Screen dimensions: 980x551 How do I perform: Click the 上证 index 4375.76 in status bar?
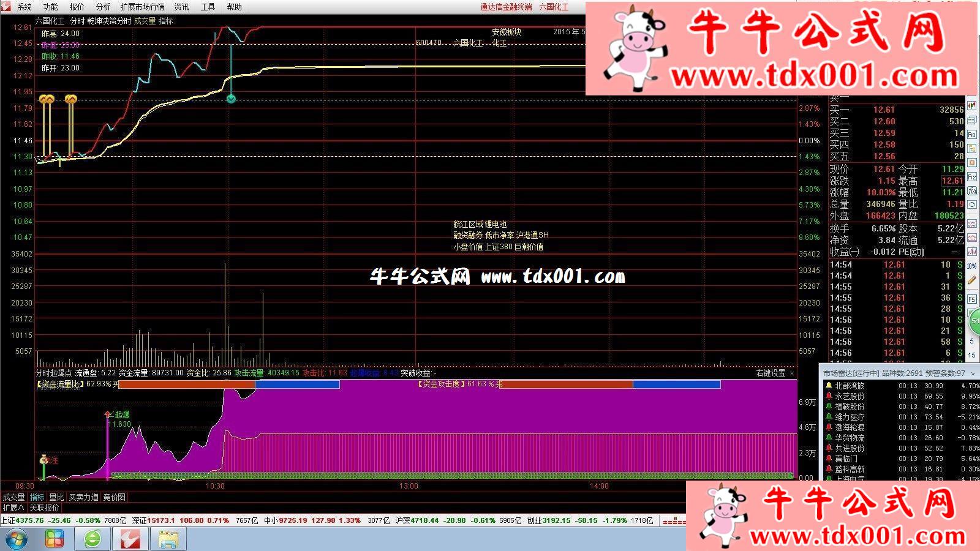(30, 520)
